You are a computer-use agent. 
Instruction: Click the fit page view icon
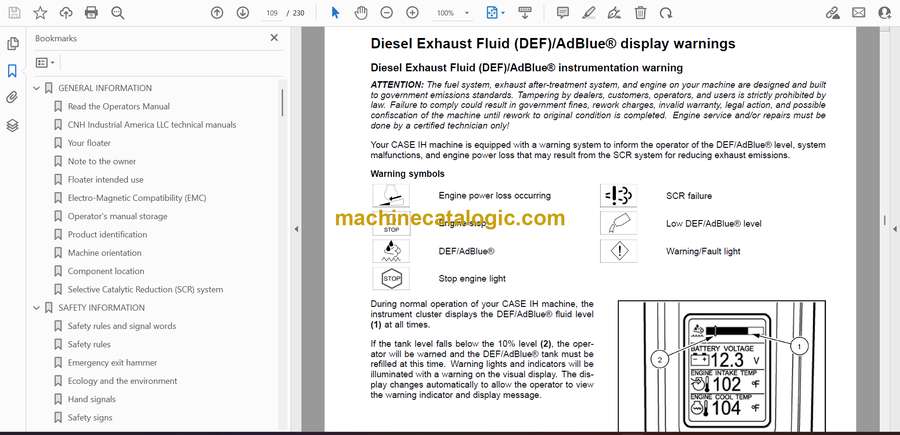coord(492,13)
